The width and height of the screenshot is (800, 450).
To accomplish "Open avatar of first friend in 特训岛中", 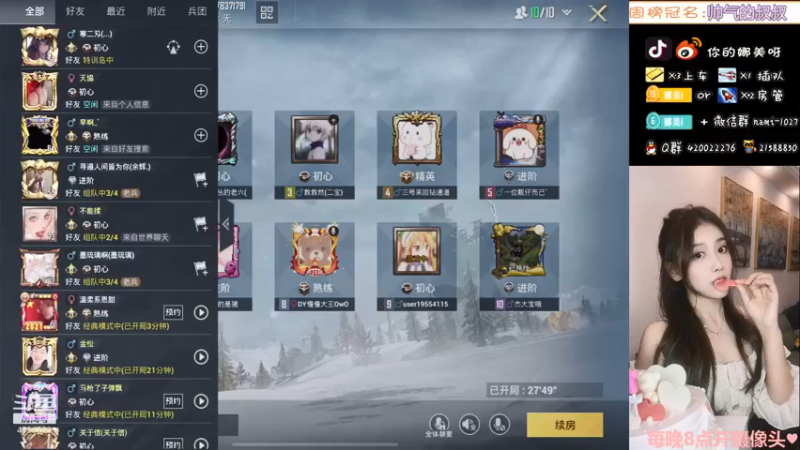I will pyautogui.click(x=39, y=47).
